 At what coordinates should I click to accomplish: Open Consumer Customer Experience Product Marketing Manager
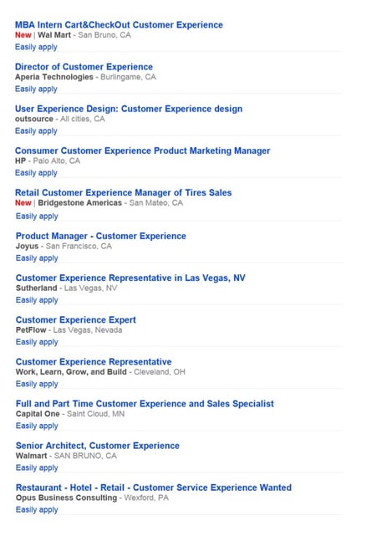tap(143, 151)
